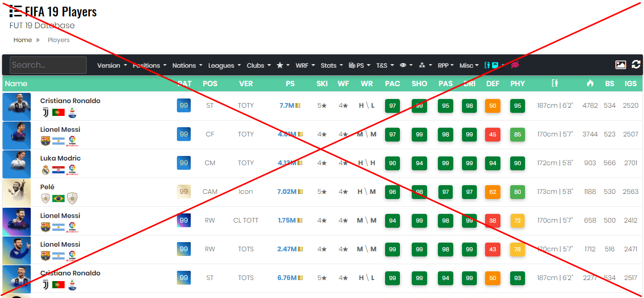Open Pelé player page
The height and width of the screenshot is (298, 644).
pos(47,187)
